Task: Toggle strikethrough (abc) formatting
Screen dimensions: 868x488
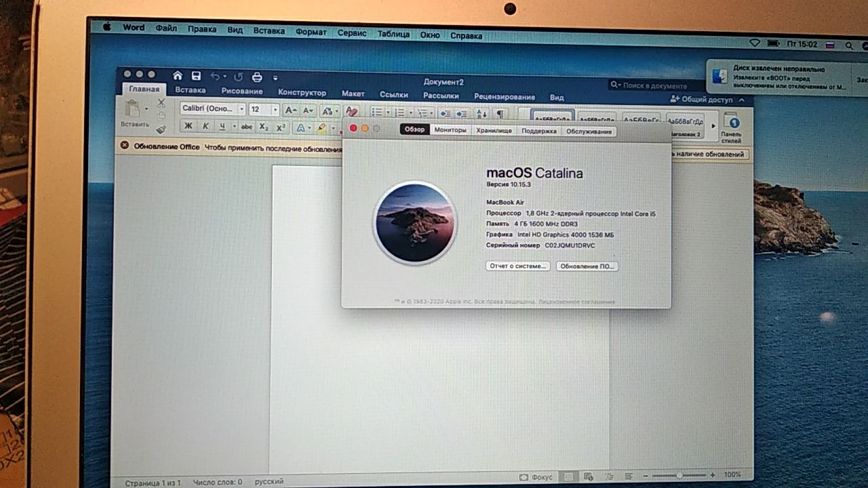Action: 246,127
